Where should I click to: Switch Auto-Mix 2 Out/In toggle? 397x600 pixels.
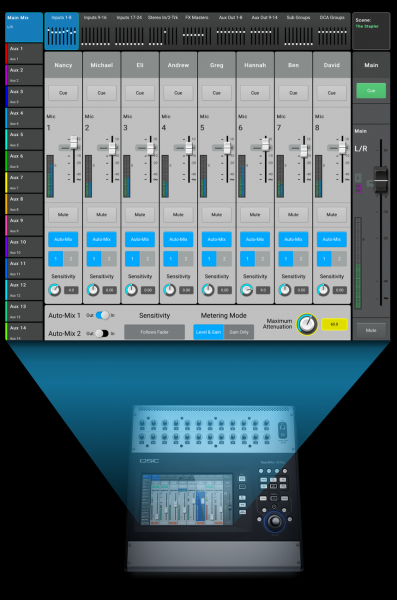102,333
